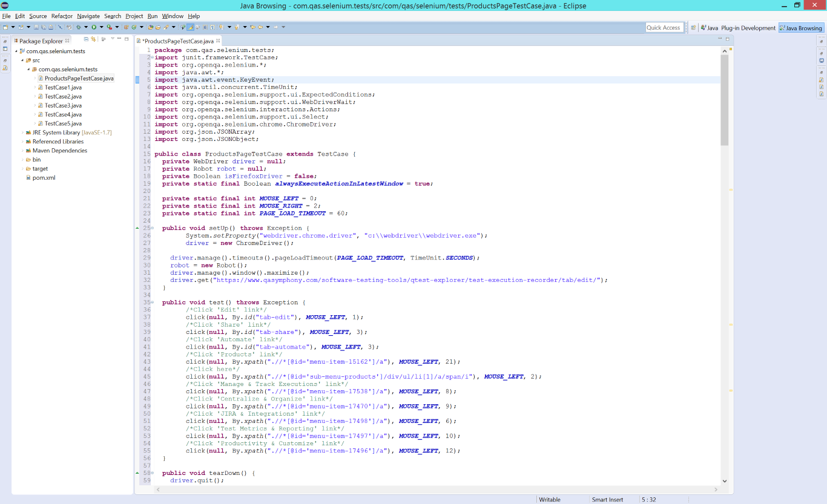
Task: Click the Quick Access search field
Action: [664, 28]
